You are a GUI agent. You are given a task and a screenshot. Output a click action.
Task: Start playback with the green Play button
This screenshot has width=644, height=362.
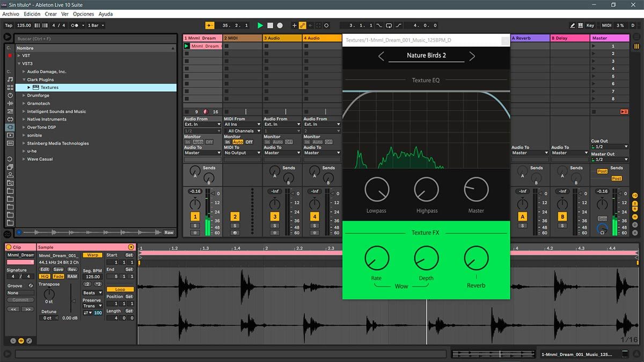click(x=260, y=25)
